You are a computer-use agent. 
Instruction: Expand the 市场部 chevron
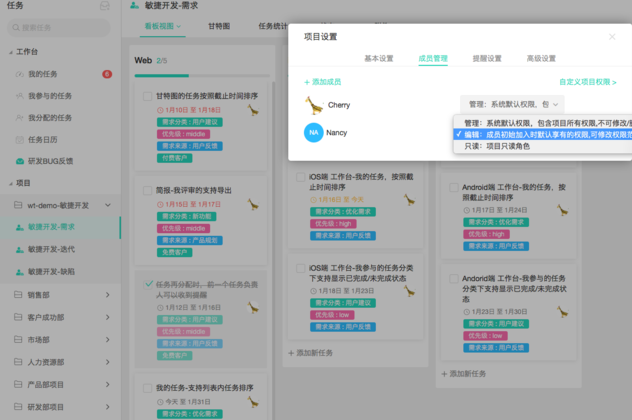[108, 339]
